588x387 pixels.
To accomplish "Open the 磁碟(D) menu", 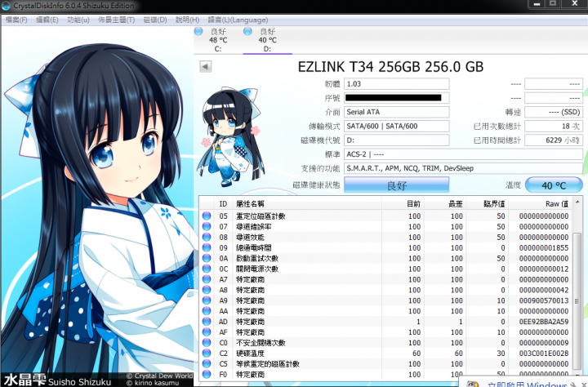I will [155, 20].
